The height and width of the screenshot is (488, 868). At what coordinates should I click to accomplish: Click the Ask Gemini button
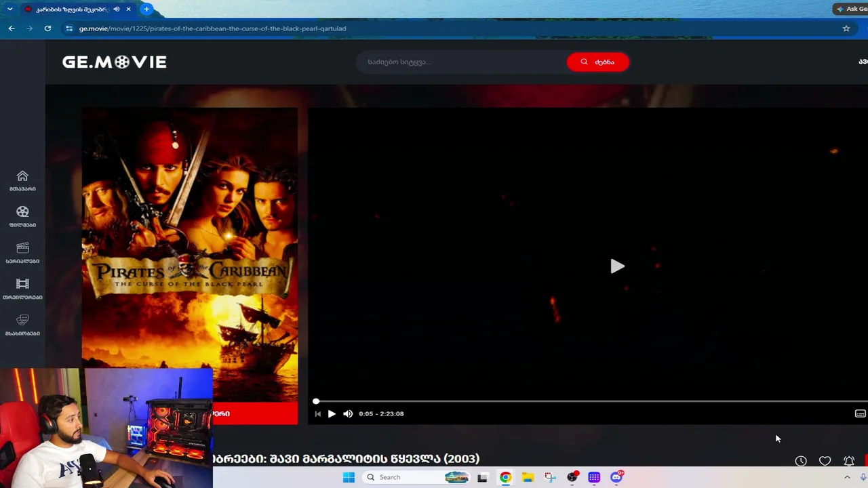click(x=850, y=9)
